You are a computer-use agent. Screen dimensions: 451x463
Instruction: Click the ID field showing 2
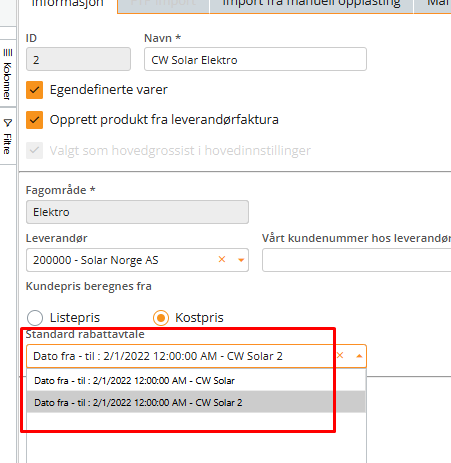pos(78,59)
